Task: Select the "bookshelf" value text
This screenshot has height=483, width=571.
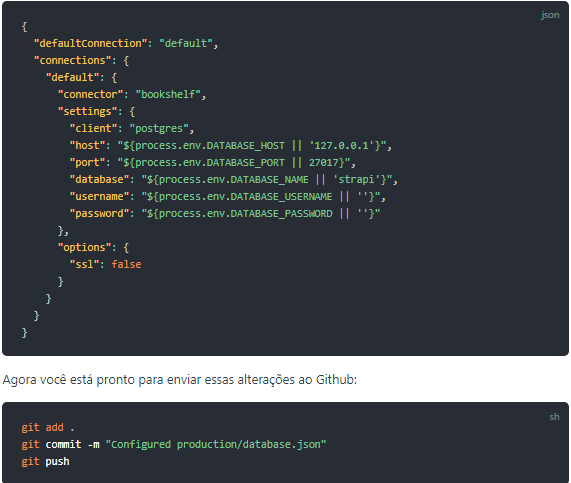Action: click(168, 94)
